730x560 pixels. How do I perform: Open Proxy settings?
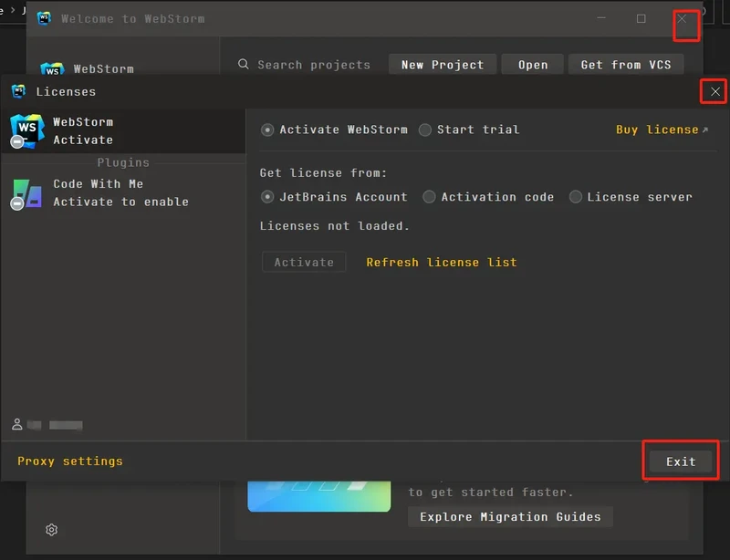(x=70, y=461)
